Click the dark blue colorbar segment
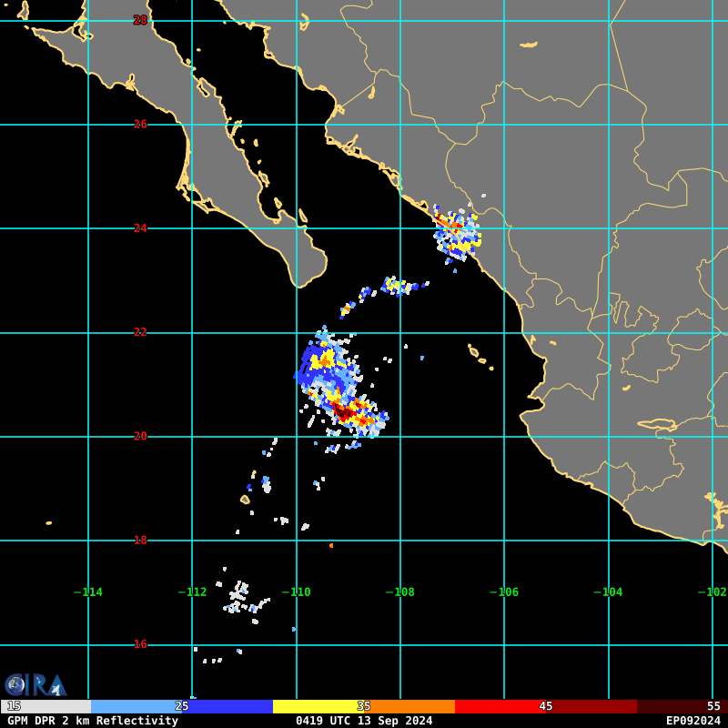Screen dimensions: 728x728 [227, 706]
